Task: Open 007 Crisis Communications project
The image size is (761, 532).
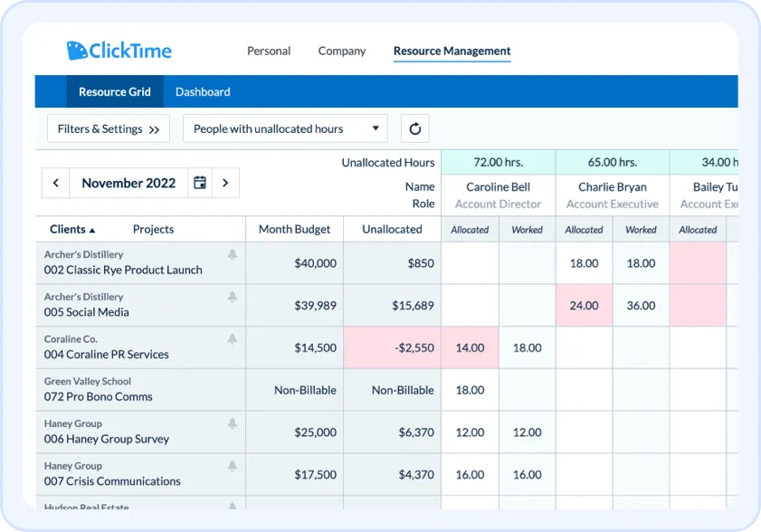Action: pyautogui.click(x=112, y=481)
